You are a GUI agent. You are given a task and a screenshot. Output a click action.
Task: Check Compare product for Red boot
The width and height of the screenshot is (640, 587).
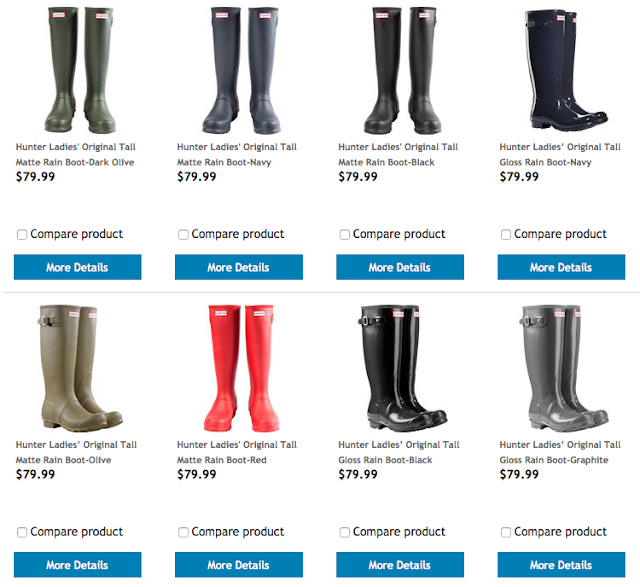pos(183,532)
